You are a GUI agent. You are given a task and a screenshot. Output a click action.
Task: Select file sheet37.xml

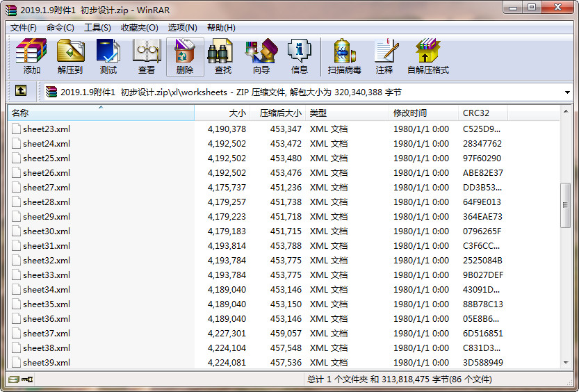click(x=47, y=334)
